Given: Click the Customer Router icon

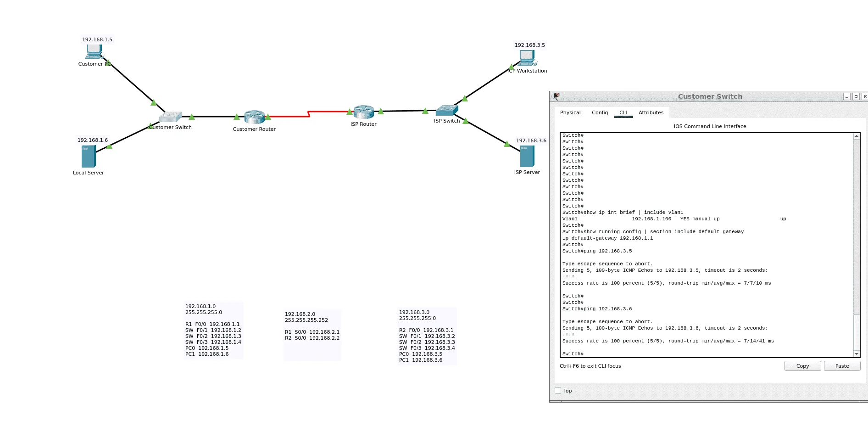Looking at the screenshot, I should (x=255, y=117).
